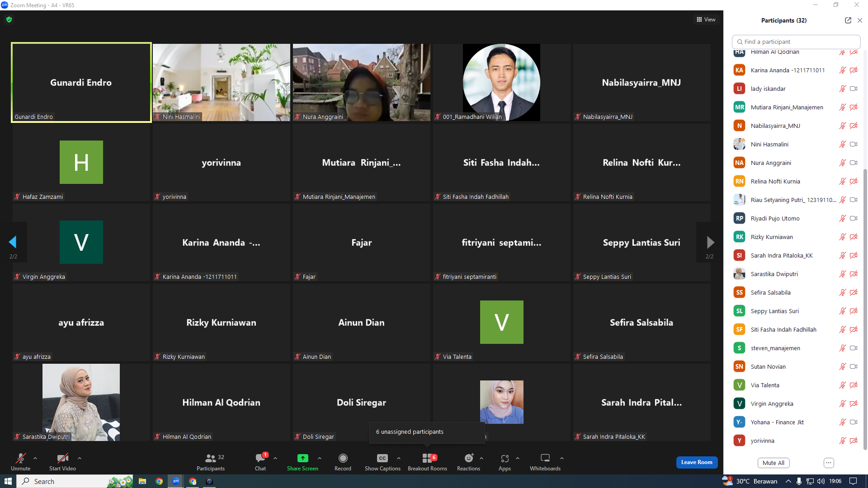
Task: Click the volume icon in system tray
Action: pos(821,481)
